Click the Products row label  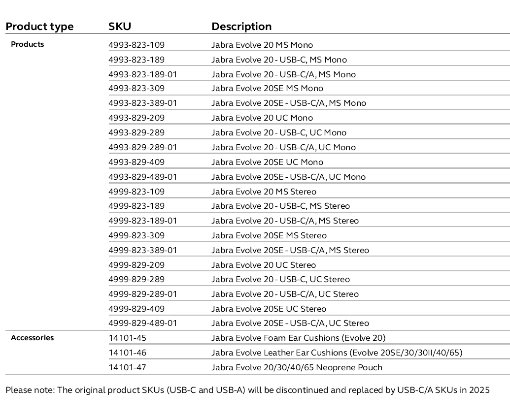tap(28, 44)
